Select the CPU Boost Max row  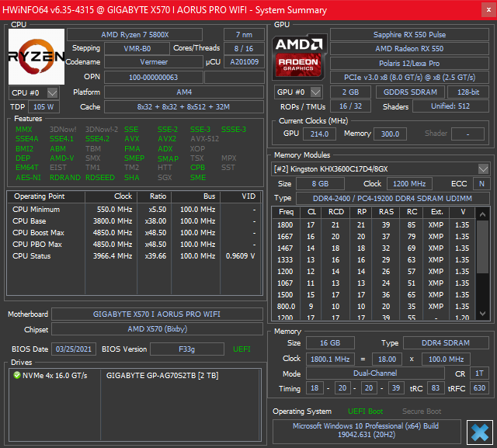pos(134,233)
